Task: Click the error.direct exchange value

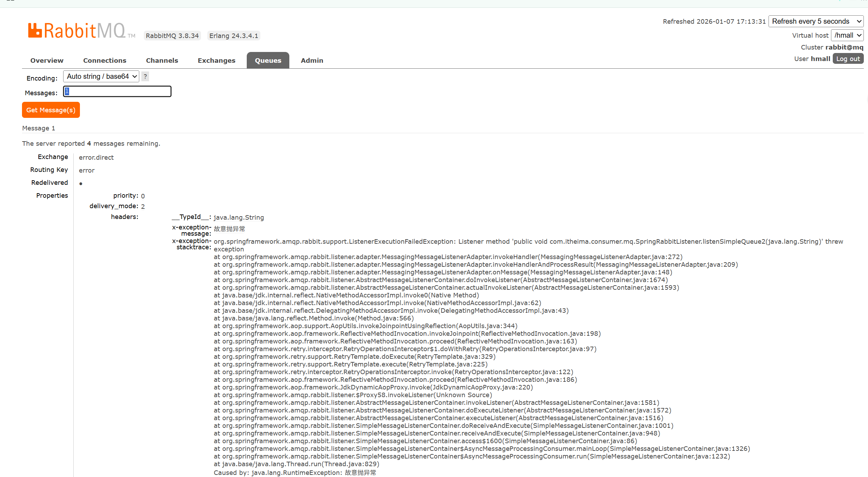Action: (96, 157)
